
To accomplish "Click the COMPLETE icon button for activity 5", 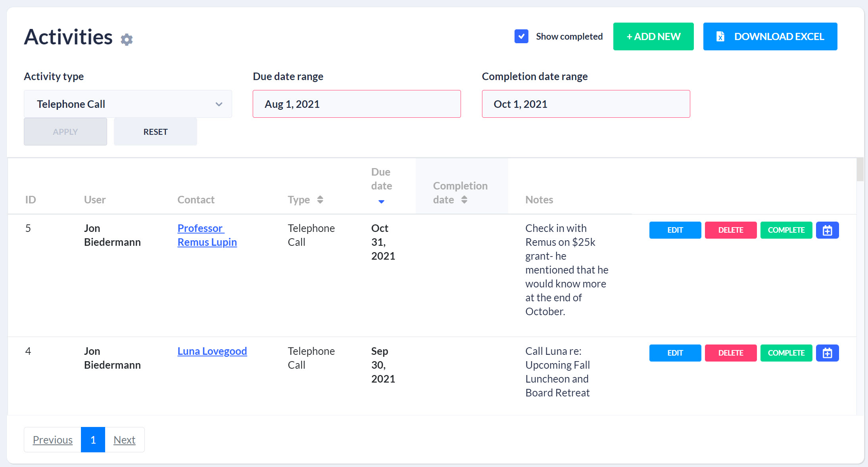I will 786,230.
